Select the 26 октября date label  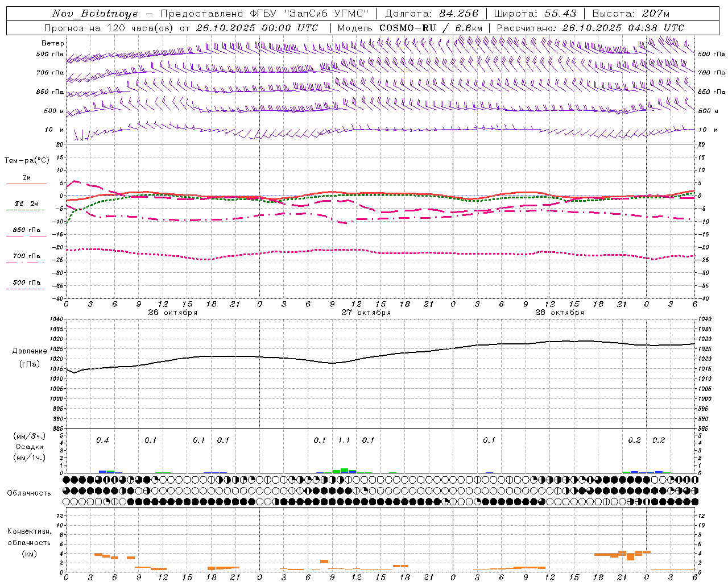tap(172, 313)
